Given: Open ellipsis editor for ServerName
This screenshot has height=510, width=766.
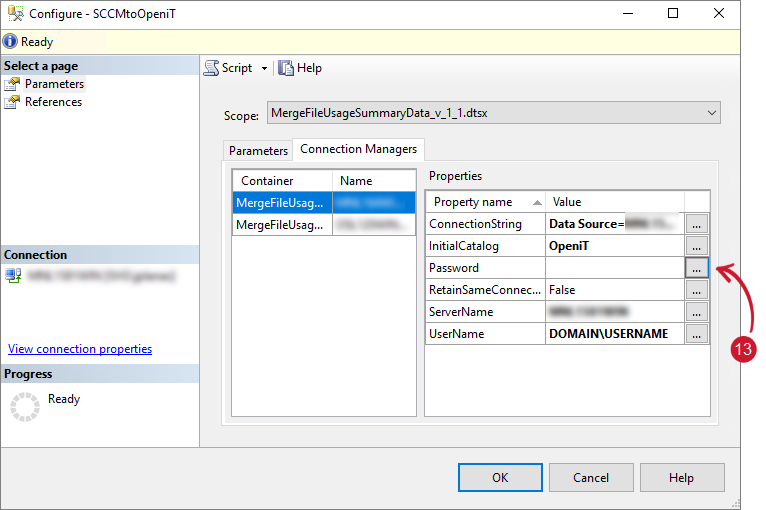Looking at the screenshot, I should coord(696,312).
